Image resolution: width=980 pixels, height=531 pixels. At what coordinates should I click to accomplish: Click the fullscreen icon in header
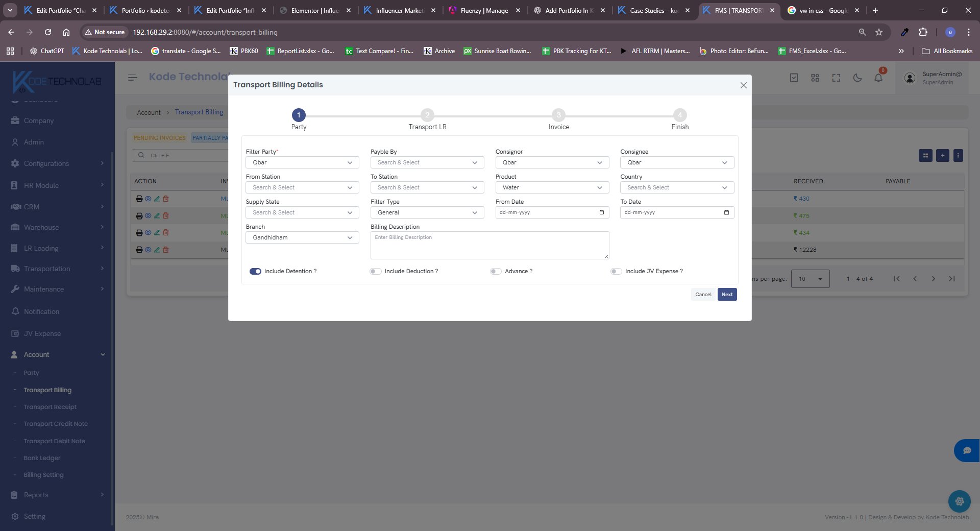point(836,78)
